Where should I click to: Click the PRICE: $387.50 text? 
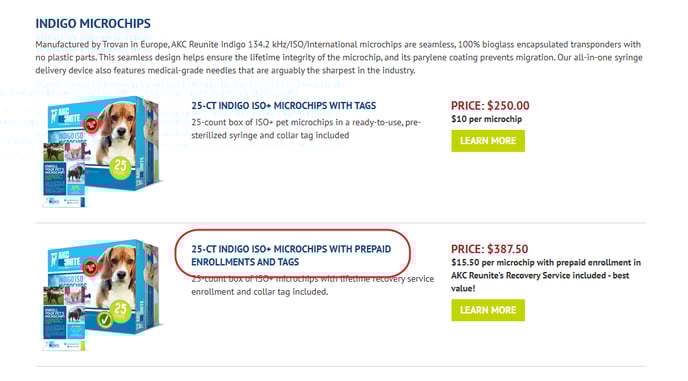pyautogui.click(x=489, y=249)
